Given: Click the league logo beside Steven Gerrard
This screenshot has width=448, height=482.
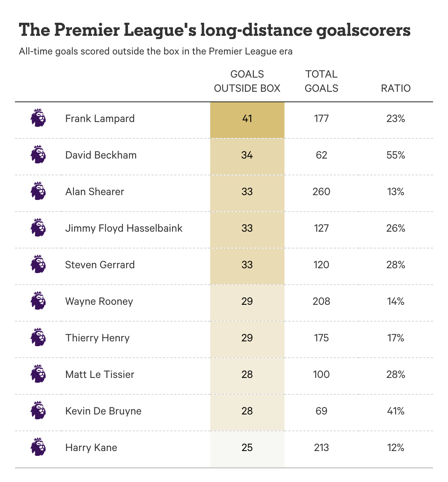Looking at the screenshot, I should [x=38, y=264].
